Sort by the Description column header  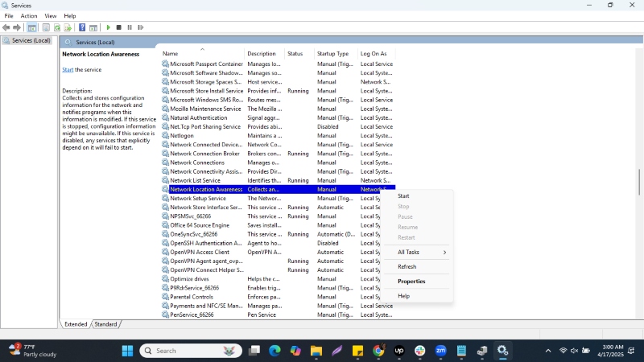coord(265,53)
